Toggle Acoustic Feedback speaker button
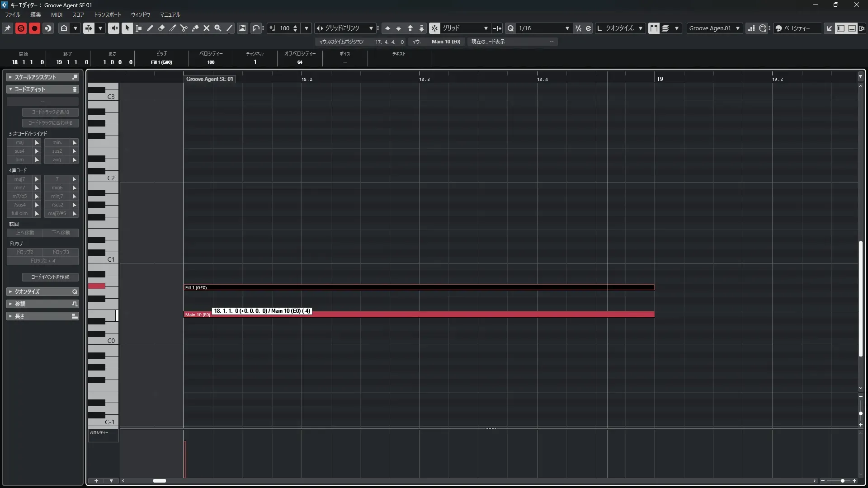Screen dimensions: 868x488 coord(113,28)
